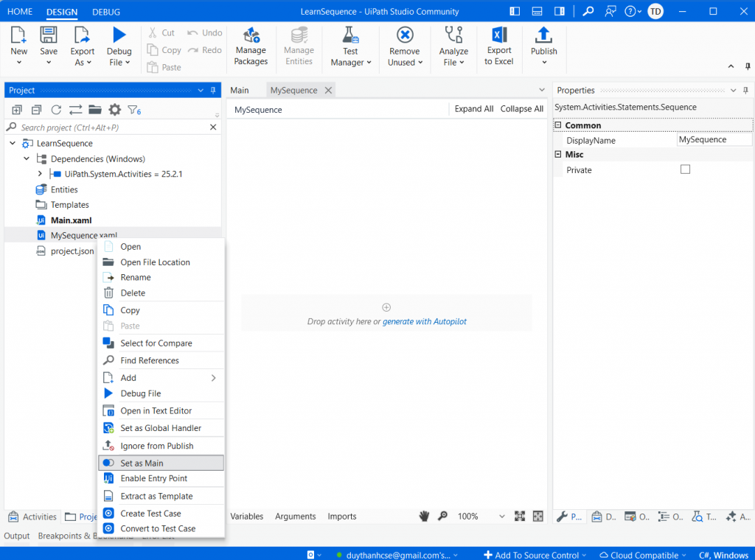Click the Export As icon
The height and width of the screenshot is (560, 755).
coord(82,35)
